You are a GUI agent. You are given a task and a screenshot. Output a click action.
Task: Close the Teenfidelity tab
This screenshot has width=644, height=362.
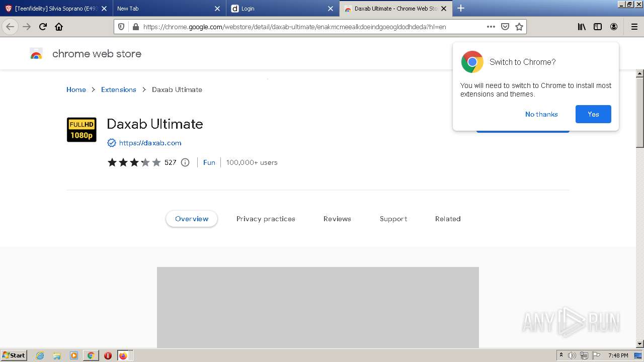click(x=104, y=9)
